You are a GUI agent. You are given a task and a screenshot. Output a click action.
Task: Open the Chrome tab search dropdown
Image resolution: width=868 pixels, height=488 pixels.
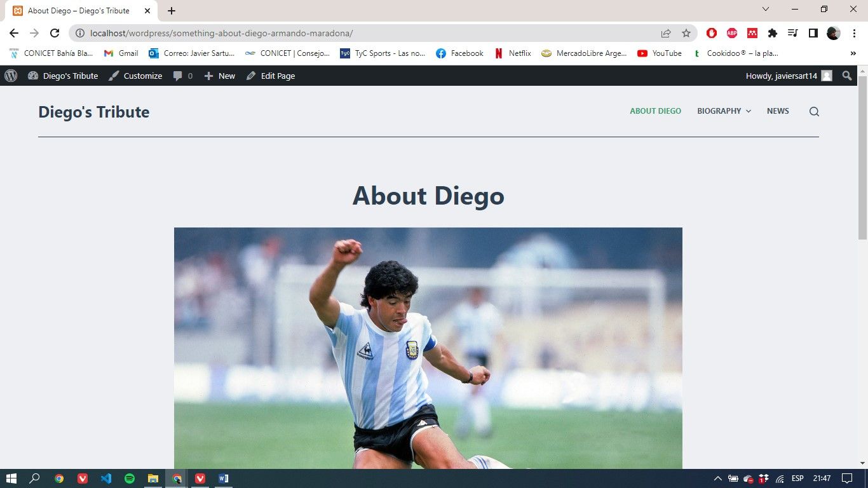click(x=766, y=10)
